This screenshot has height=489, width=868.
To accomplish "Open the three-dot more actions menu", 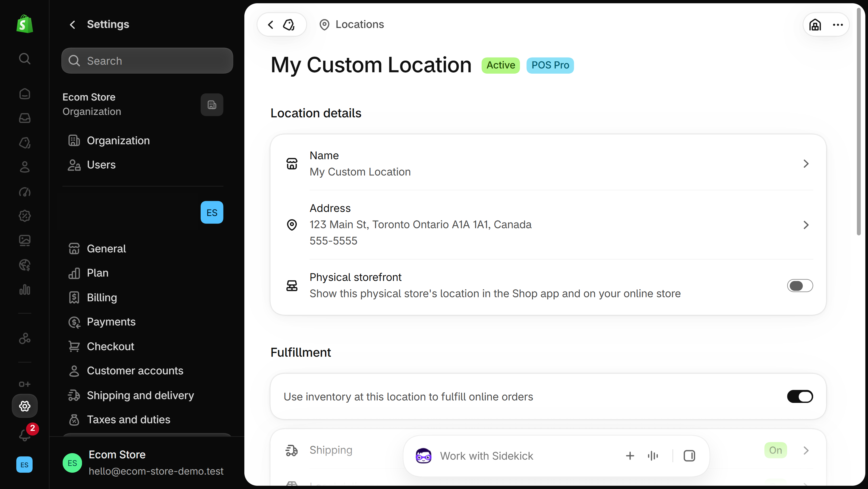I will (838, 25).
